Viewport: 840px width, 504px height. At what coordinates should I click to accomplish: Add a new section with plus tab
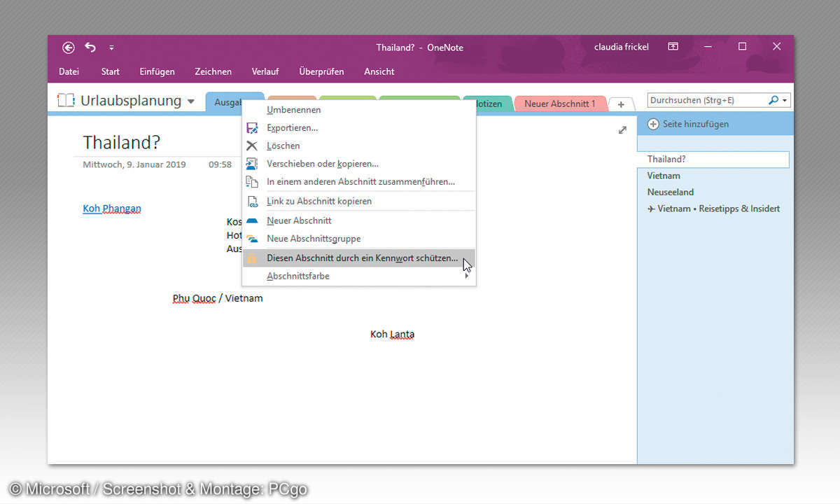tap(621, 104)
